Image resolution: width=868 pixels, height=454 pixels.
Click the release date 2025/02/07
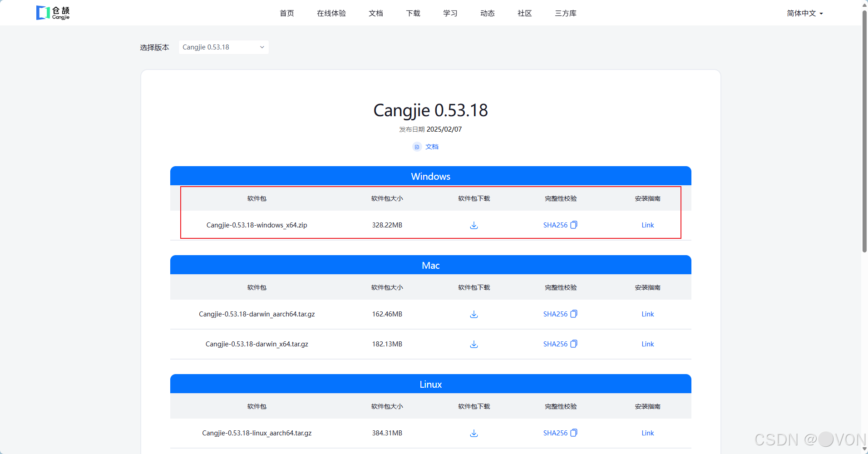click(444, 129)
